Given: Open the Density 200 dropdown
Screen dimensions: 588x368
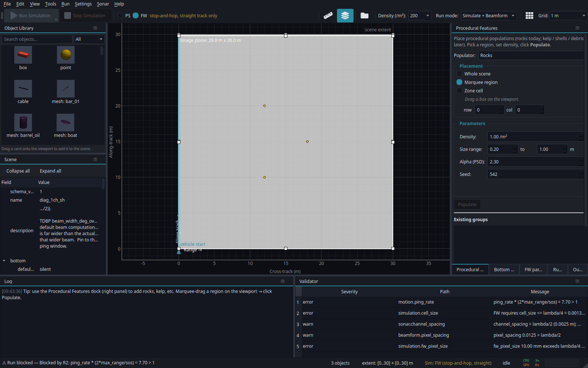Looking at the screenshot, I should pyautogui.click(x=419, y=15).
